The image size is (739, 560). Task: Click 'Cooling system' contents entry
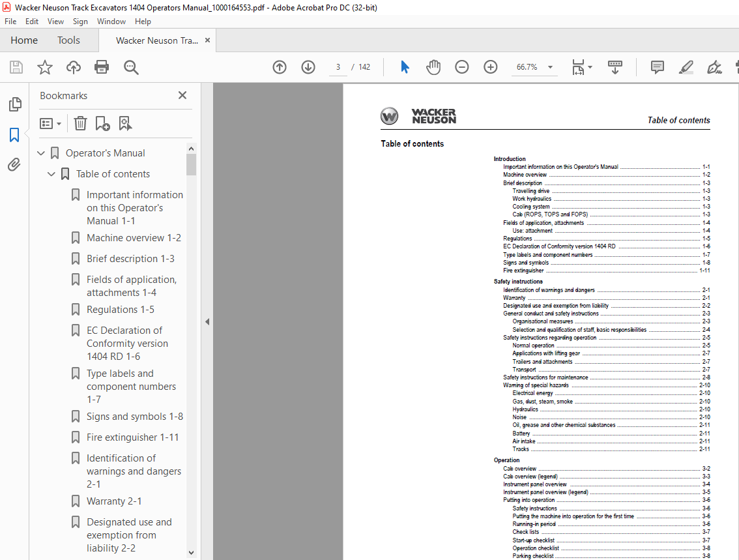[x=531, y=207]
